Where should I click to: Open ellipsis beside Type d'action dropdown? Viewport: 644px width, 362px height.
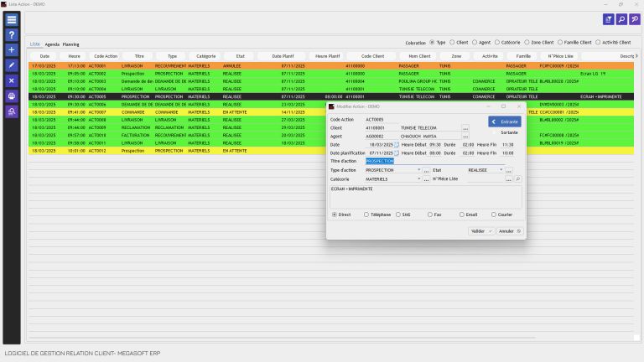pos(426,170)
